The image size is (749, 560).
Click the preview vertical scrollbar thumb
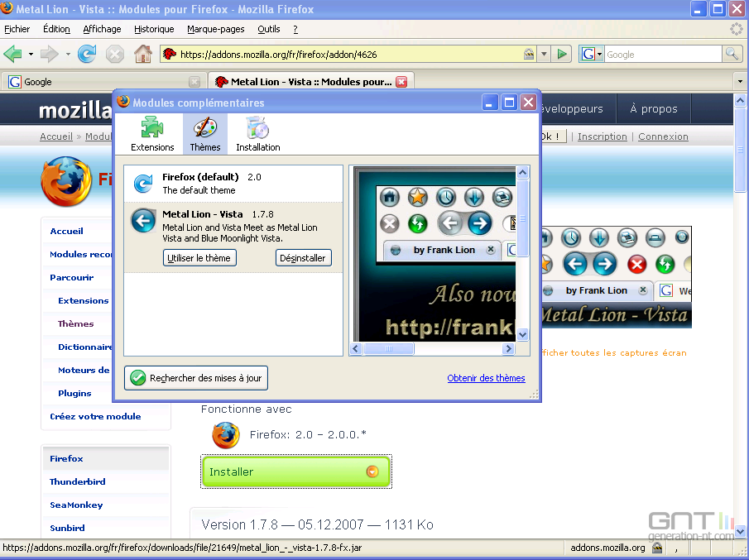coord(522,218)
